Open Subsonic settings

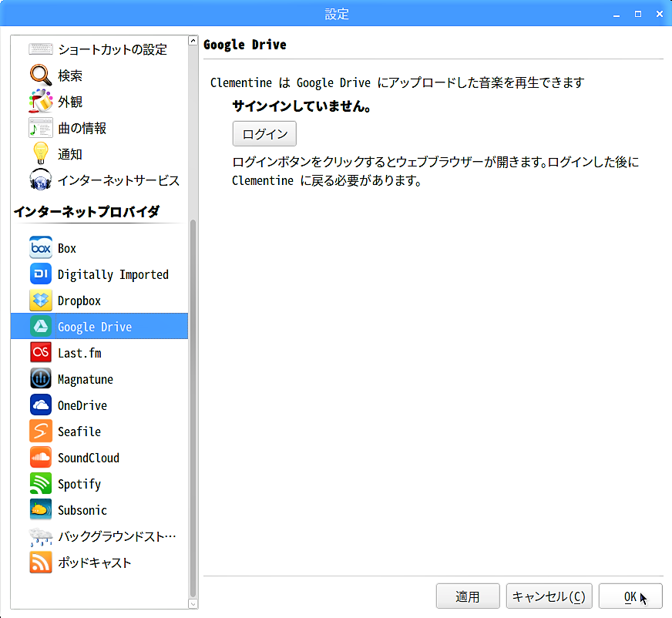click(x=99, y=509)
